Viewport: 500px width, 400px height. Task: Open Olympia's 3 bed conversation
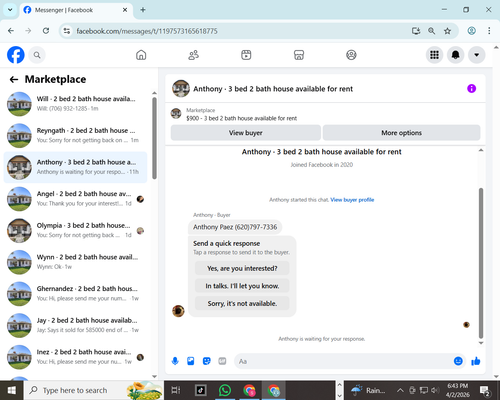point(75,230)
